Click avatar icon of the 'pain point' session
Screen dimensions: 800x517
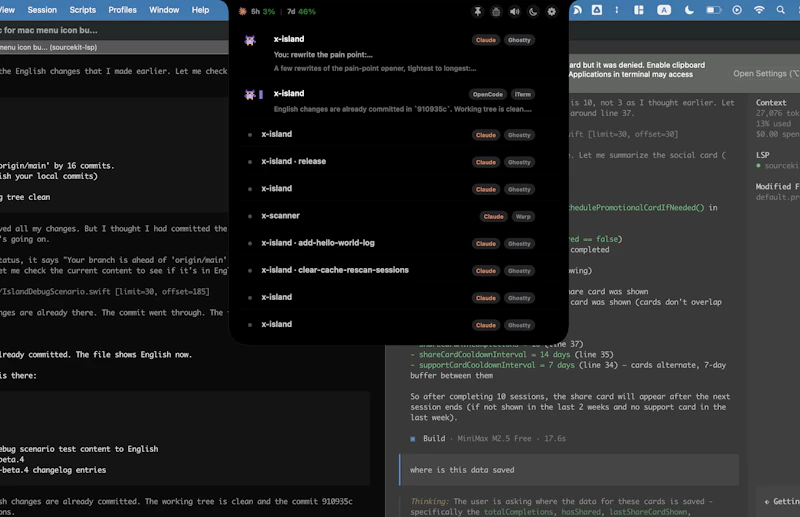(250, 40)
